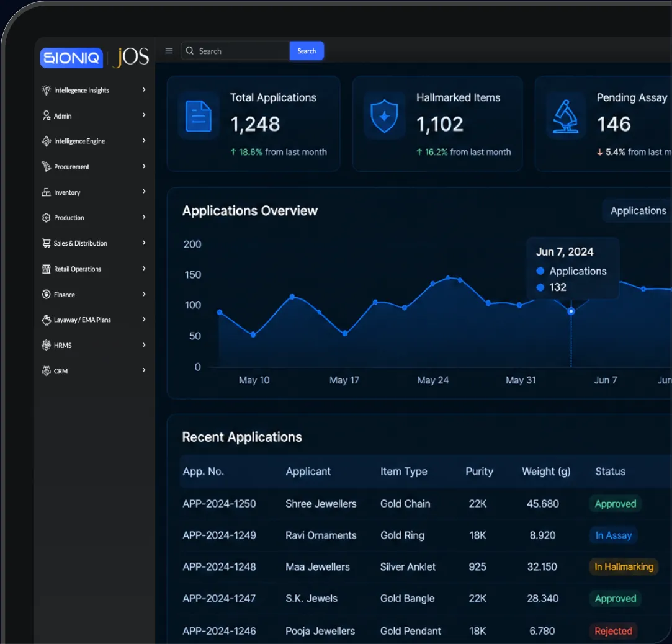Click App. No. column header
The height and width of the screenshot is (644, 672).
[x=204, y=472]
